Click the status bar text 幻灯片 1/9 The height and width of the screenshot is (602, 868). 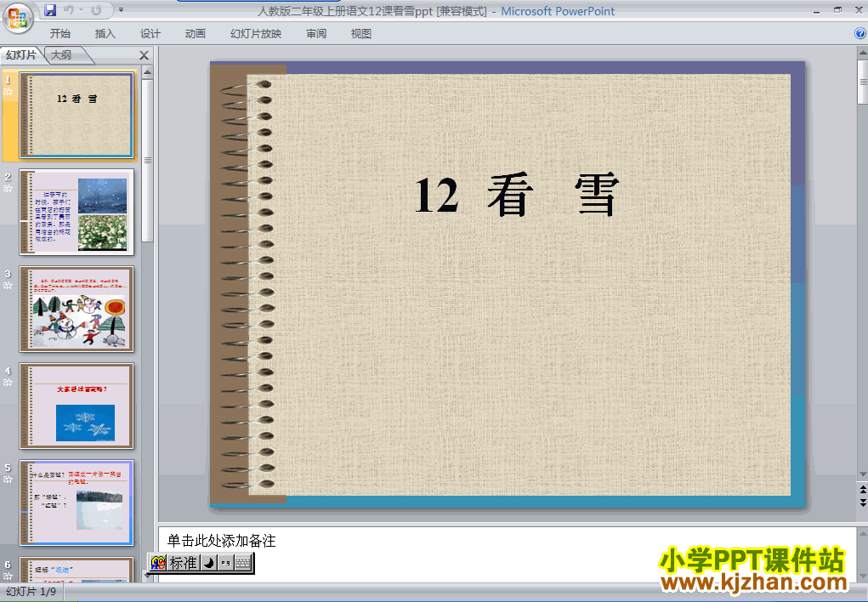(31, 592)
